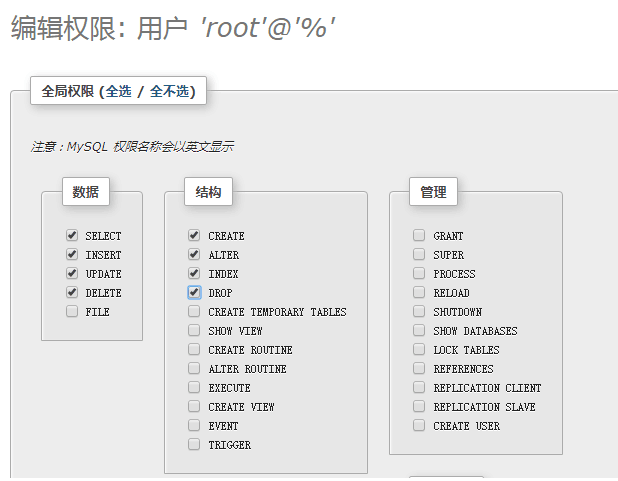Viewport: 618px width, 481px height.
Task: Uncheck the CREATE privilege checkbox
Action: (194, 236)
